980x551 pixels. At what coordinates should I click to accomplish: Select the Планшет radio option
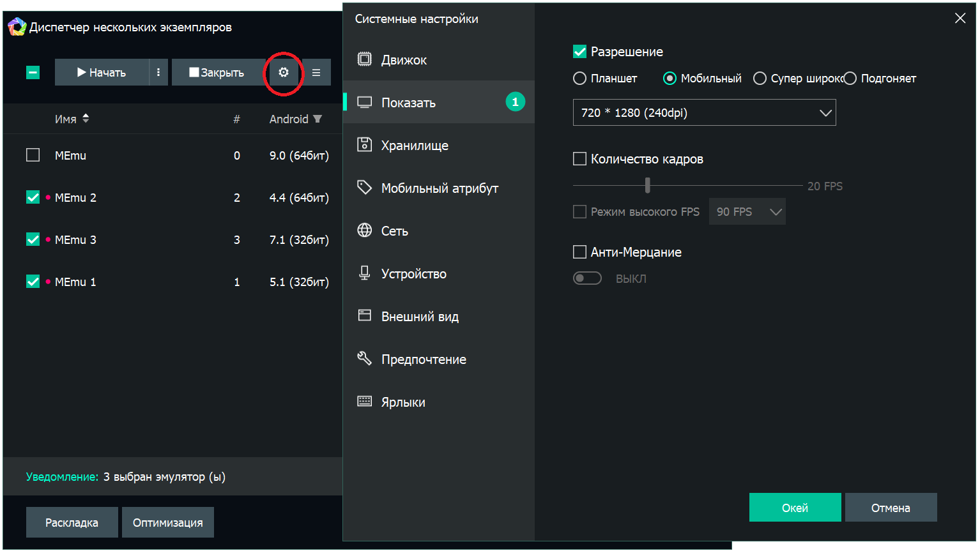pos(579,79)
